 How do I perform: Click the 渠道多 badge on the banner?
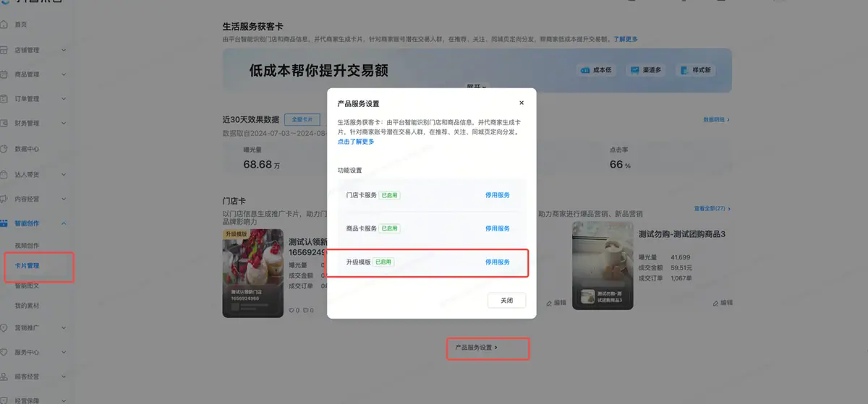[645, 70]
